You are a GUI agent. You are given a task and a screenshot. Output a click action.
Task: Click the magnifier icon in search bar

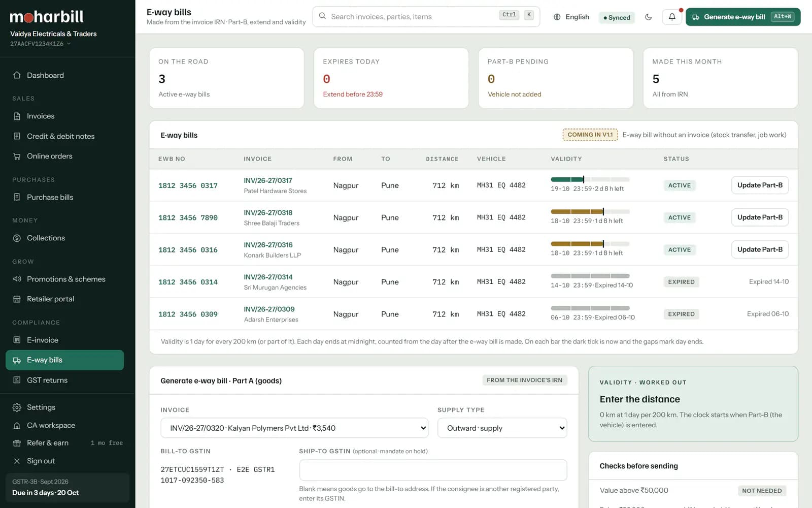point(322,16)
